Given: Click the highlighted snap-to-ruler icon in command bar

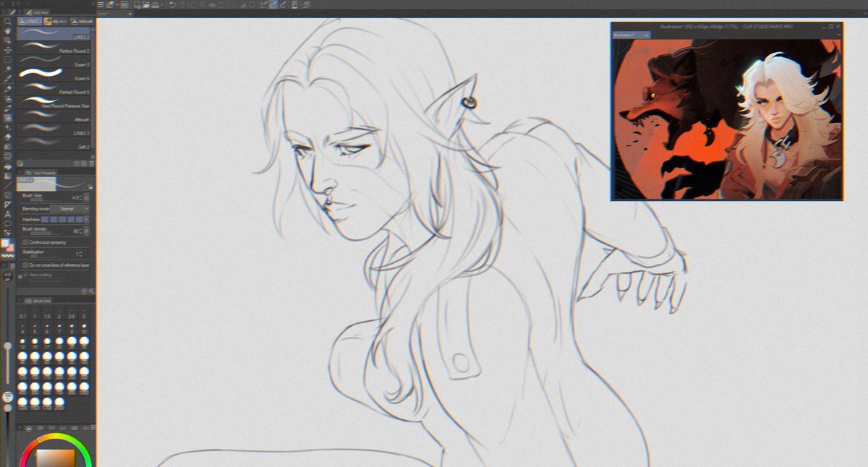Looking at the screenshot, I should [273, 4].
